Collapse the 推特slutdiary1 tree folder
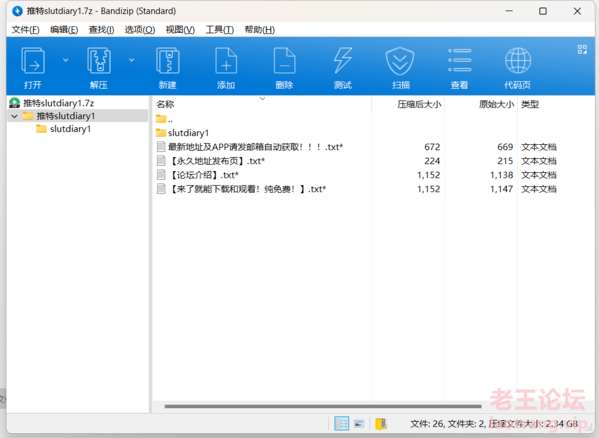599x438 pixels. tap(15, 116)
